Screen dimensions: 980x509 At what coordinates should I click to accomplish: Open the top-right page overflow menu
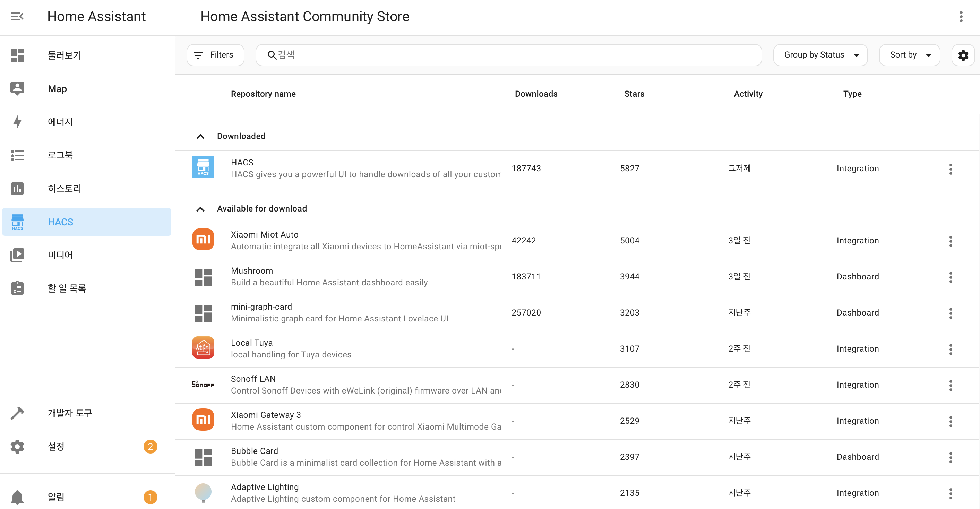click(x=961, y=16)
